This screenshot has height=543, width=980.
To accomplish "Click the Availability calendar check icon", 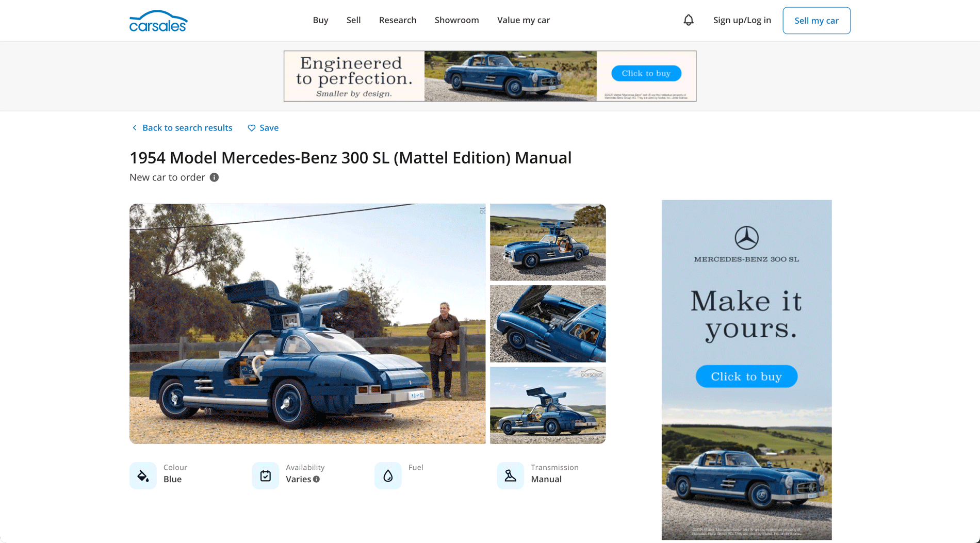I will point(265,475).
